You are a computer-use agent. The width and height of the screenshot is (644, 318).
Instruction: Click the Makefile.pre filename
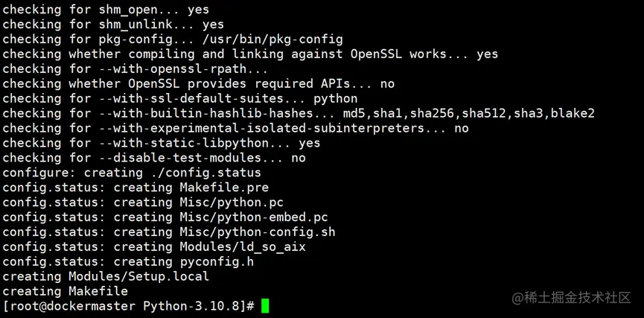coord(224,188)
